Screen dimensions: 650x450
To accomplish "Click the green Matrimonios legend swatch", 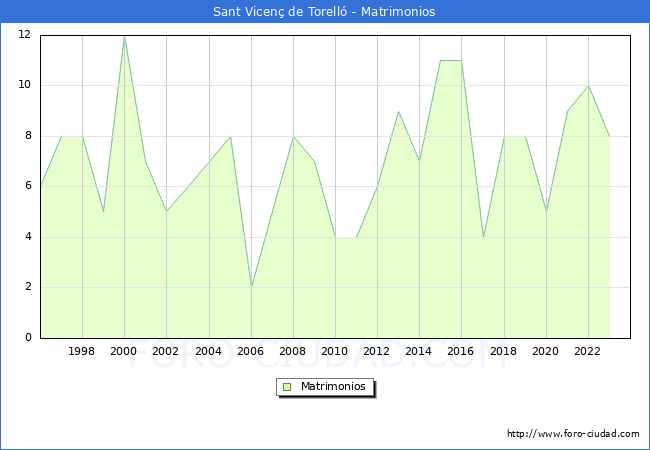I will point(287,387).
